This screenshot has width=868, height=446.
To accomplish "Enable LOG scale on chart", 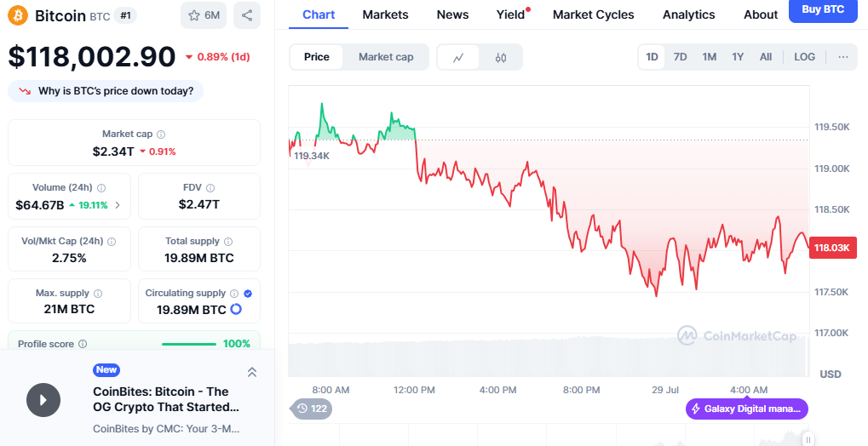I will point(804,57).
